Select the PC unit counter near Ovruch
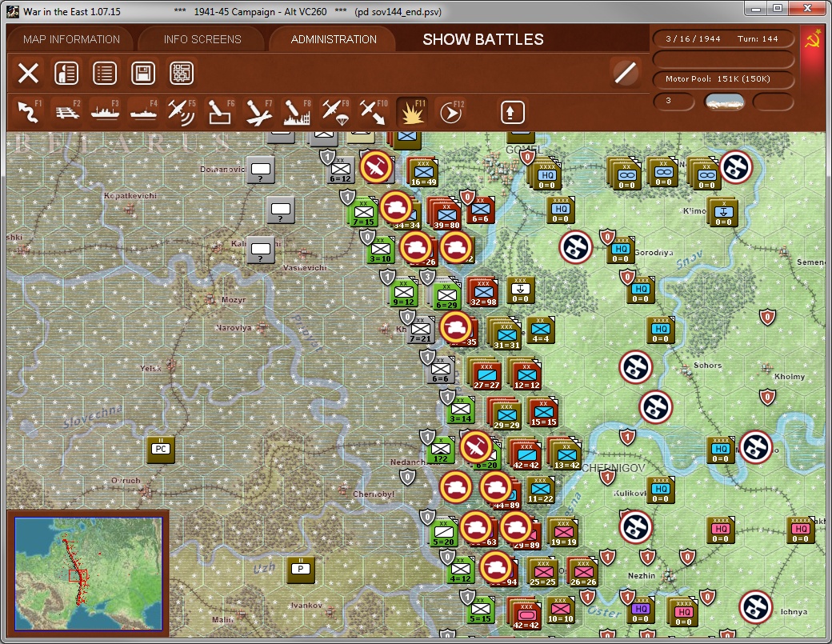This screenshot has width=832, height=644. 161,450
